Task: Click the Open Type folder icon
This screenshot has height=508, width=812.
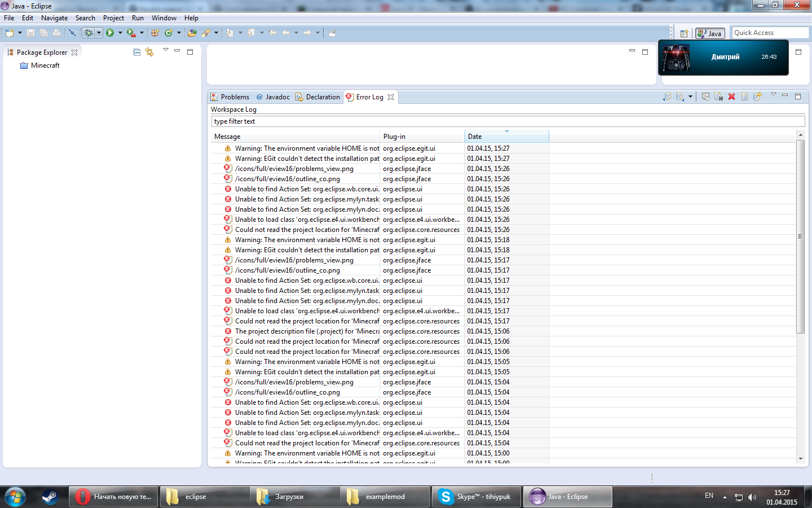Action: coord(192,33)
